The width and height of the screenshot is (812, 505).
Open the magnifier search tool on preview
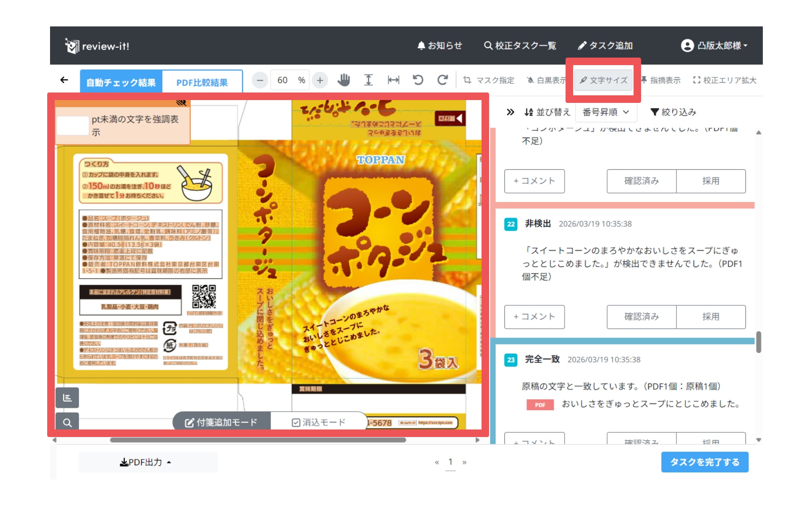(68, 422)
